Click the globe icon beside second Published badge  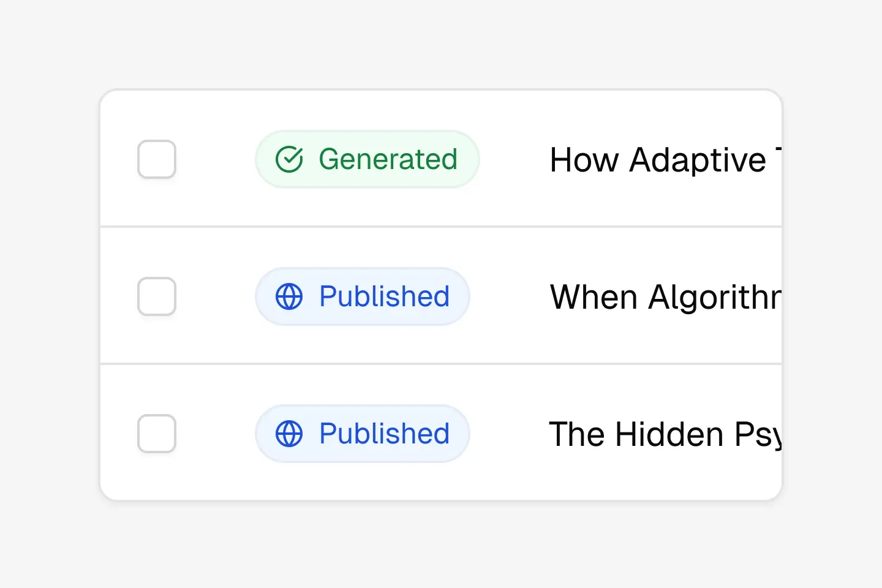click(x=289, y=434)
